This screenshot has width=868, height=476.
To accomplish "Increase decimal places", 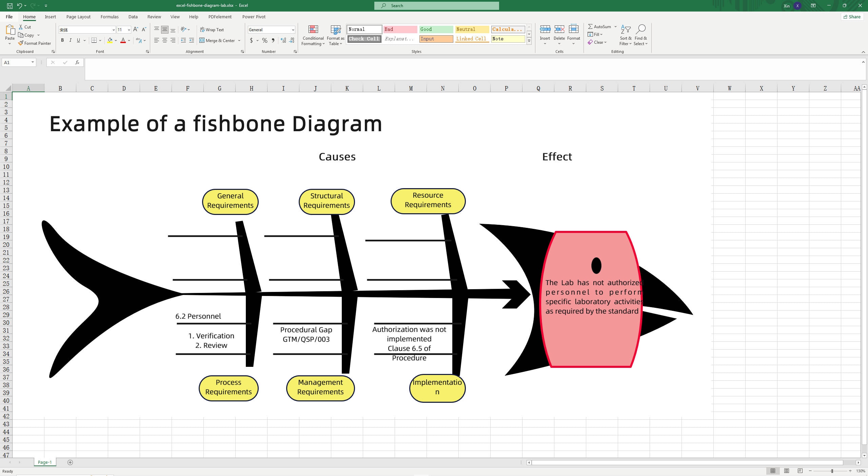I will 283,40.
